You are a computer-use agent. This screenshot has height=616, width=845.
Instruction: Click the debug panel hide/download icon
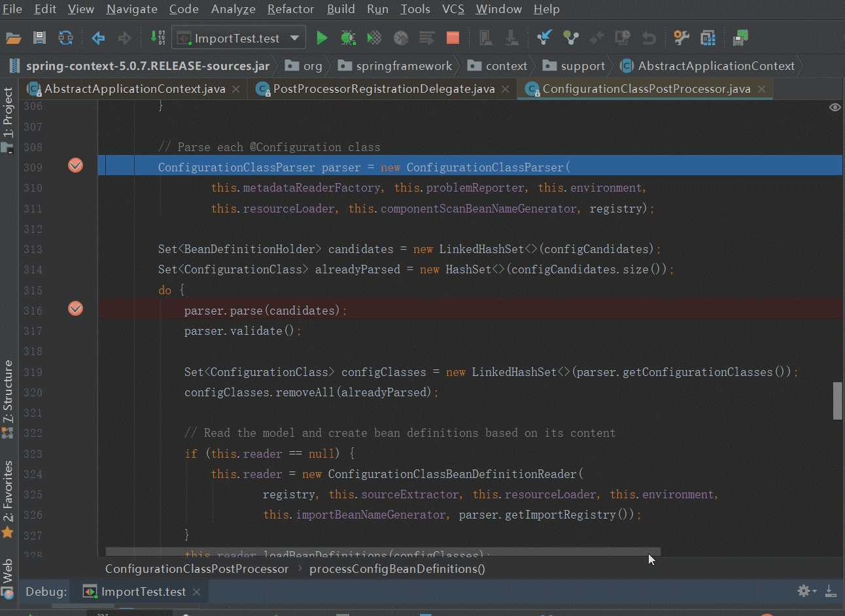pos(831,591)
